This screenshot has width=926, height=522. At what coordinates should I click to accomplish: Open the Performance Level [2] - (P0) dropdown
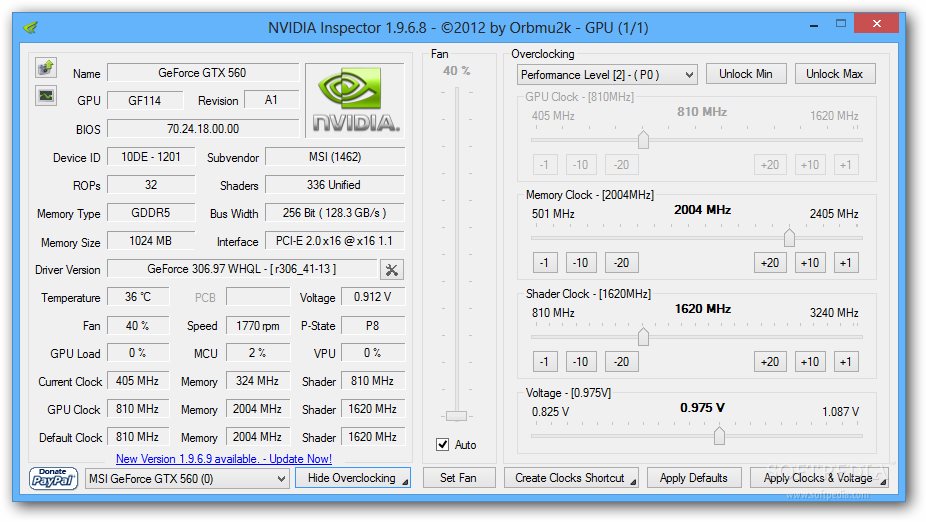pyautogui.click(x=607, y=75)
